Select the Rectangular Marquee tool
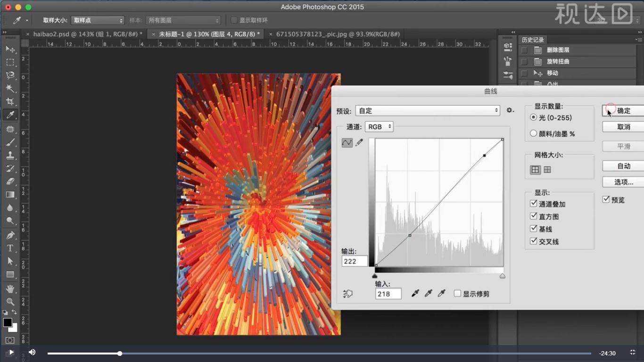The height and width of the screenshot is (362, 644). click(x=10, y=62)
